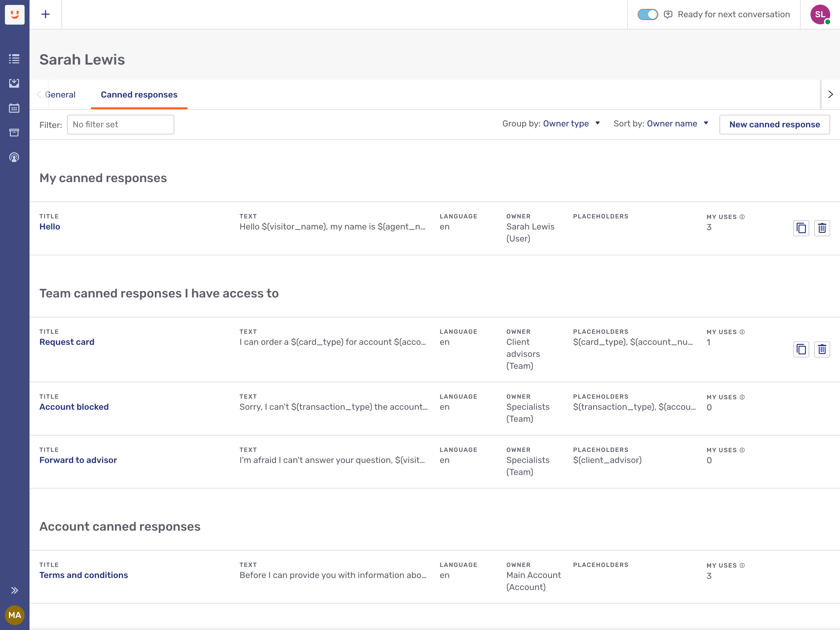The width and height of the screenshot is (840, 630).
Task: Open the Terms and conditions response link
Action: 84,575
